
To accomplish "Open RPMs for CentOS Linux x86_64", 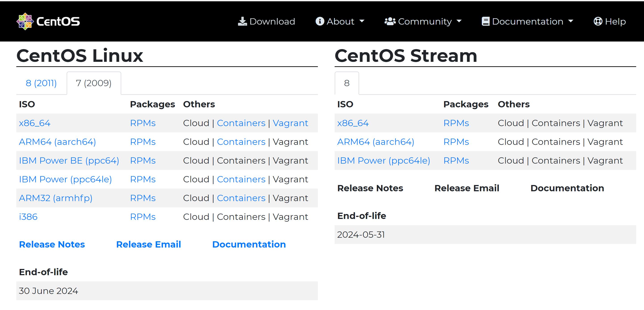I will pos(143,123).
